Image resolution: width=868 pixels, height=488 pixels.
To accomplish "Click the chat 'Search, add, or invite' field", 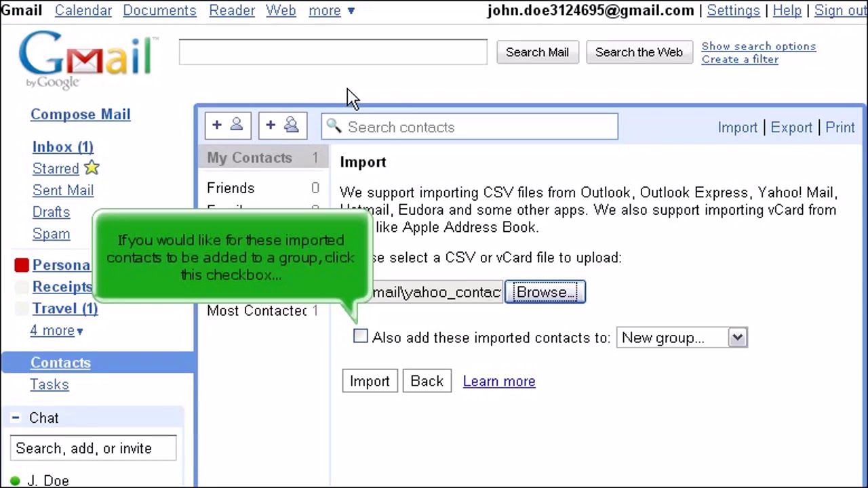I will tap(94, 449).
